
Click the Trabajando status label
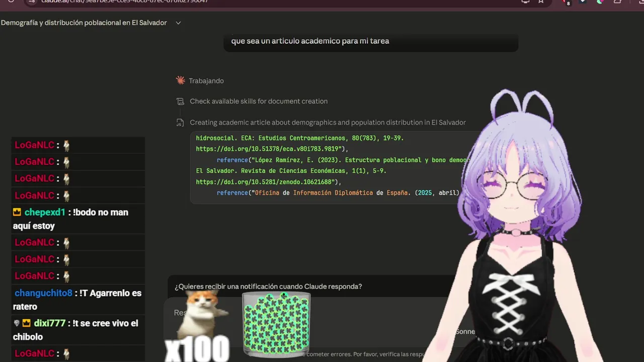(206, 81)
